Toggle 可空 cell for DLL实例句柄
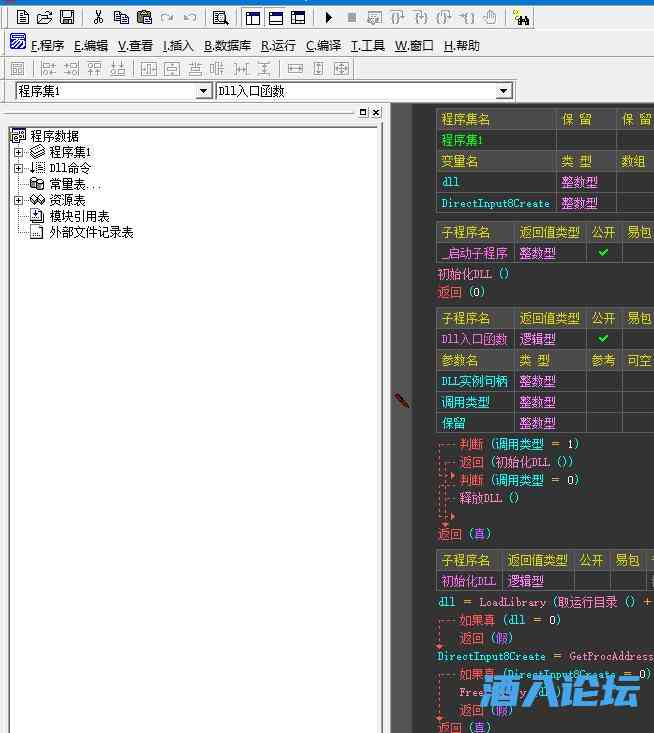 [x=638, y=381]
